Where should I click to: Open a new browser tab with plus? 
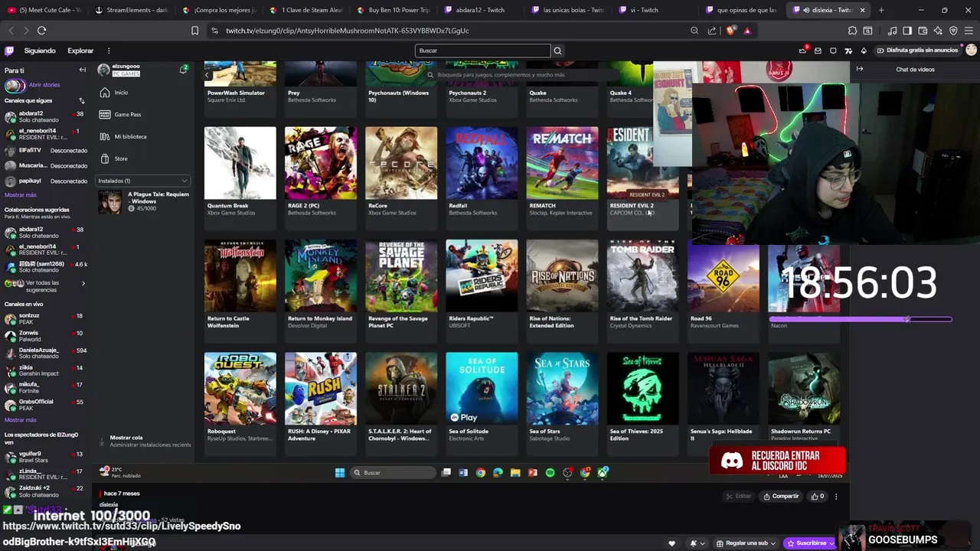coord(881,10)
